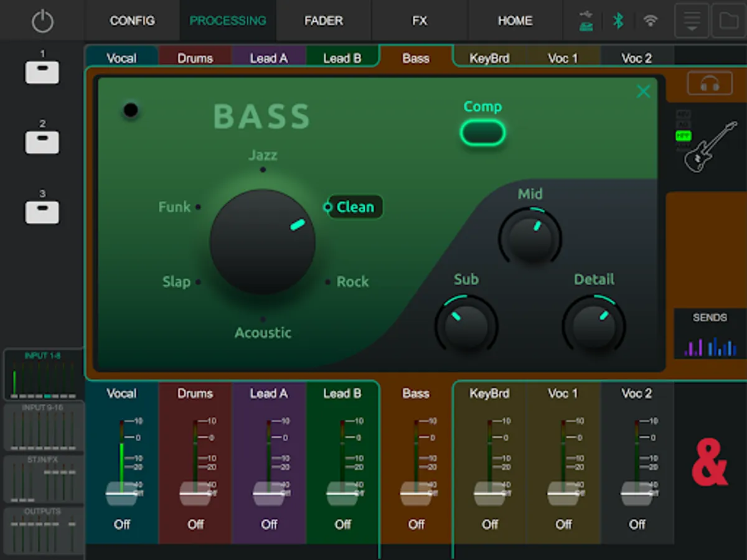
Task: Select the Funk bass mode
Action: tap(174, 207)
